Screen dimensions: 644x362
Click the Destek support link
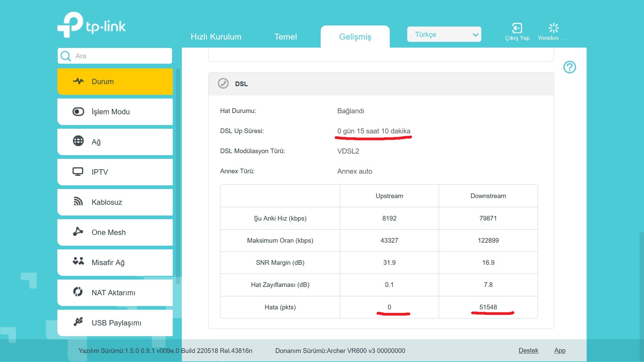tap(528, 351)
